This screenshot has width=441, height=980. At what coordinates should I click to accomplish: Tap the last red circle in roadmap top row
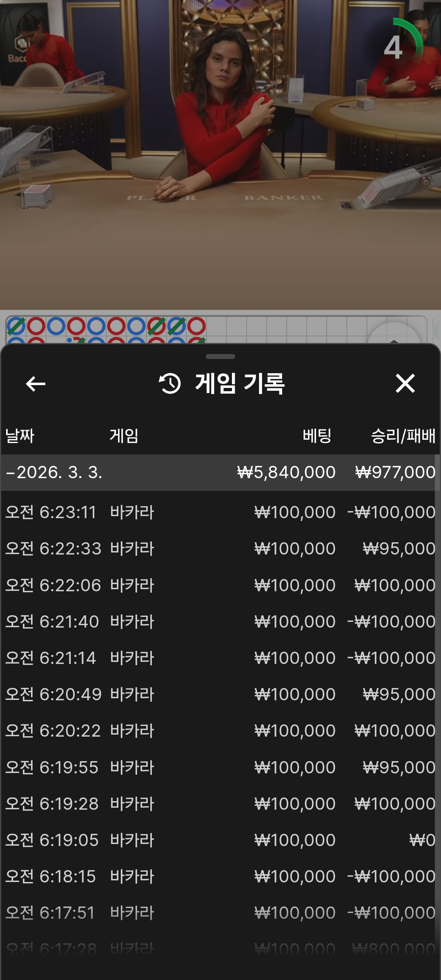coord(196,326)
